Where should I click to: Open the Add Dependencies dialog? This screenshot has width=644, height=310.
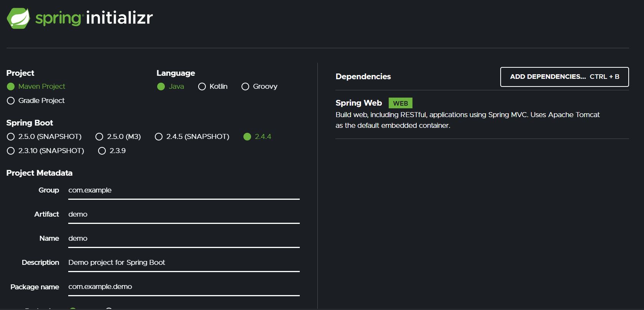565,77
